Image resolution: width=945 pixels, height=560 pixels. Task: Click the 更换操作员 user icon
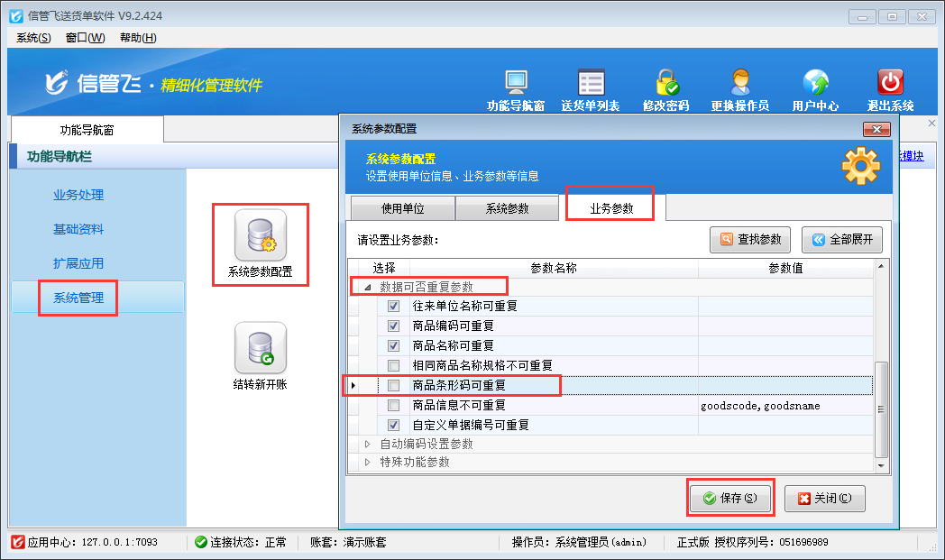pyautogui.click(x=740, y=84)
